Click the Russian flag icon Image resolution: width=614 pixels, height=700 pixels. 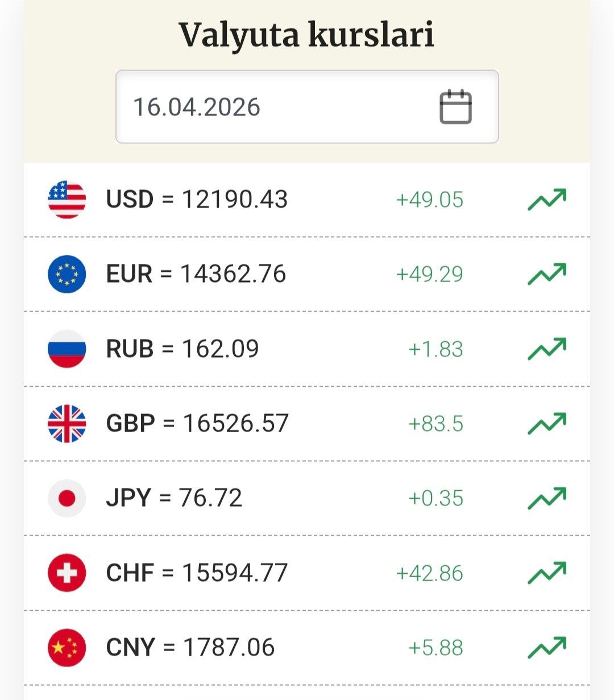67,349
